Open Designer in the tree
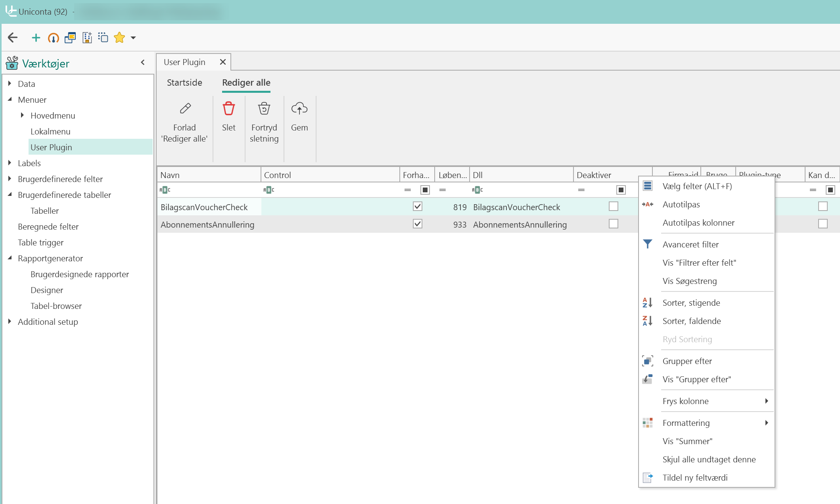840x504 pixels. (x=47, y=290)
